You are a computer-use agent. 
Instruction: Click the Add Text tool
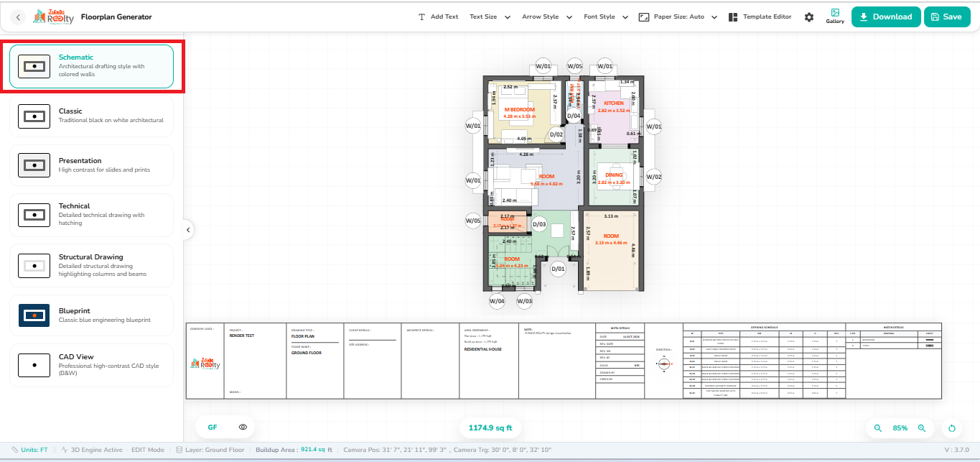click(438, 17)
